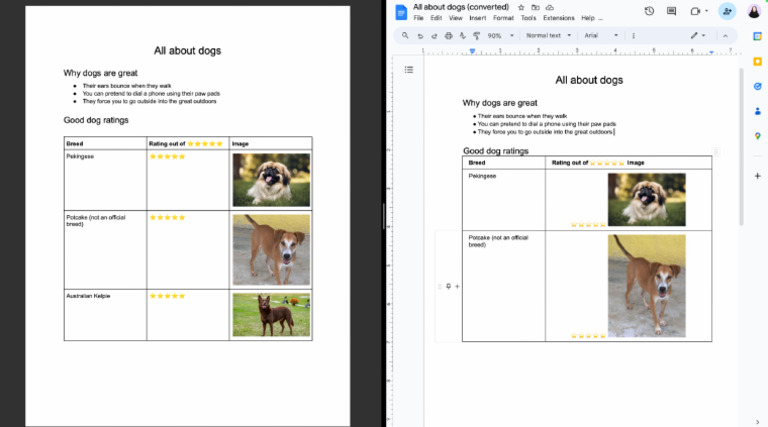Open the Normal text style dropdown
Viewport: 768px width, 427px height.
549,36
